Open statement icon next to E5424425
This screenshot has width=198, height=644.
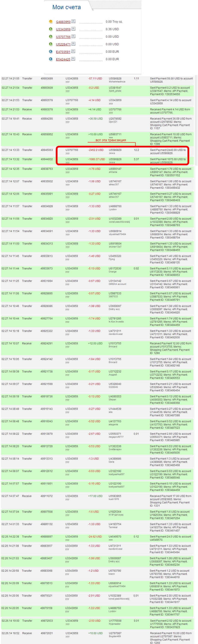tap(73, 59)
